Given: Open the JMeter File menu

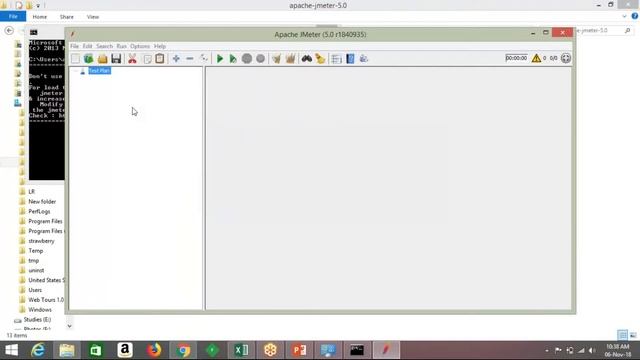Looking at the screenshot, I should (x=74, y=46).
